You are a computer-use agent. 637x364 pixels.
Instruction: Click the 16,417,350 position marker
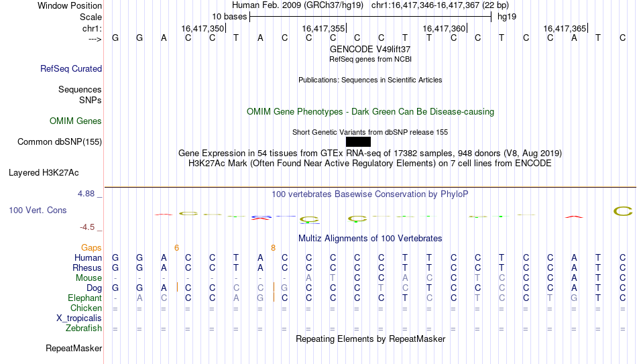203,28
